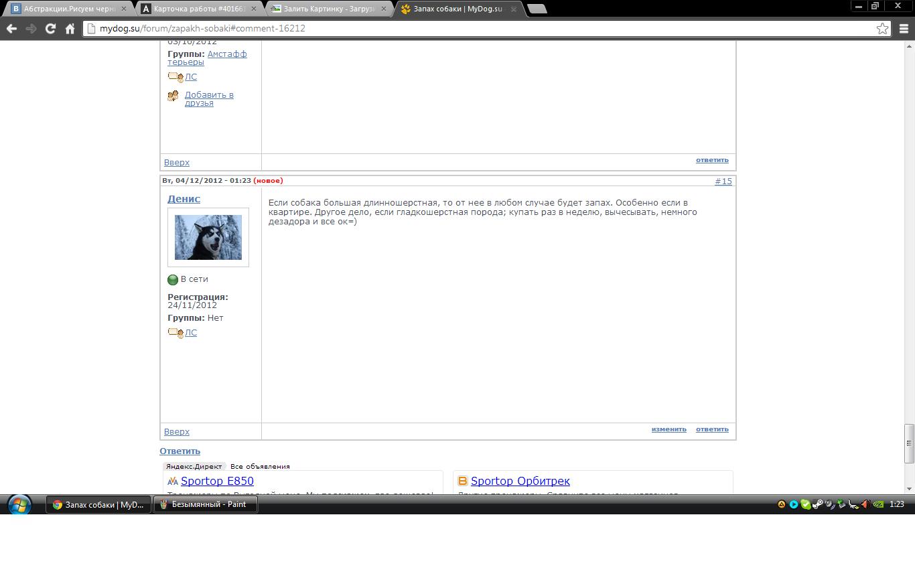
Task: Click Вверх link below post #15
Action: (177, 431)
